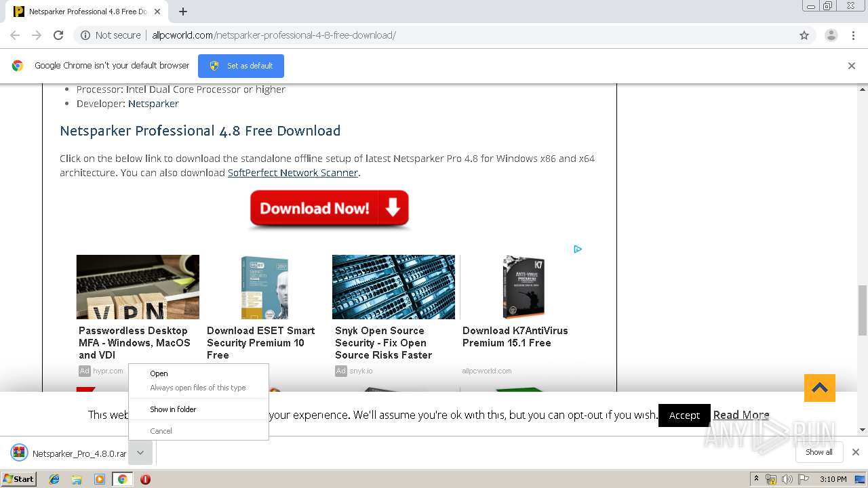The height and width of the screenshot is (488, 868).
Task: Show hidden system tray icons
Action: click(756, 479)
